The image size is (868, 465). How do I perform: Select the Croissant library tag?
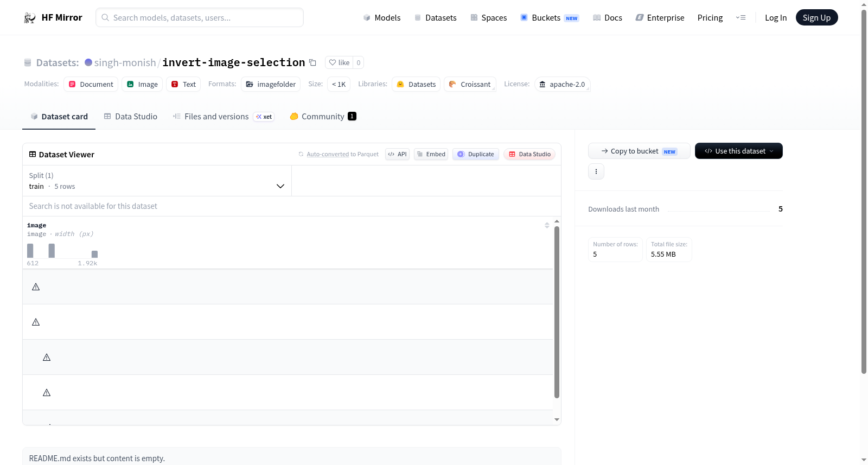[470, 84]
